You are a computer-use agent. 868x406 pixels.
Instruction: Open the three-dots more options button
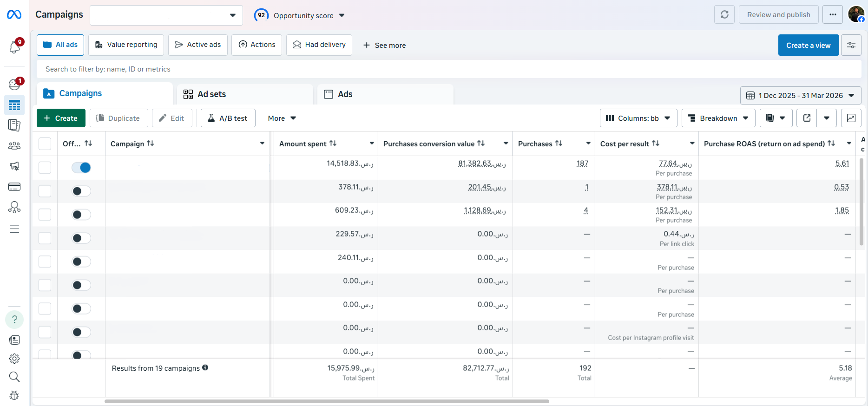[x=833, y=15]
